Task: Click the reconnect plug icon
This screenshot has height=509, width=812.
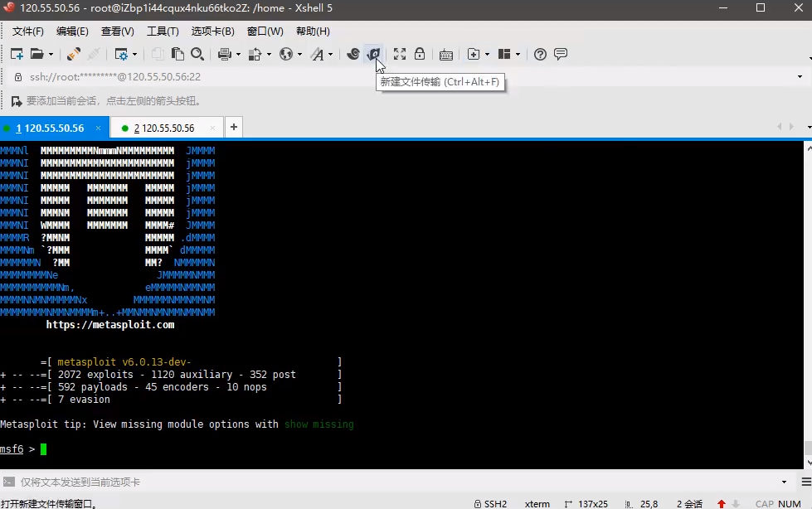Action: click(74, 54)
